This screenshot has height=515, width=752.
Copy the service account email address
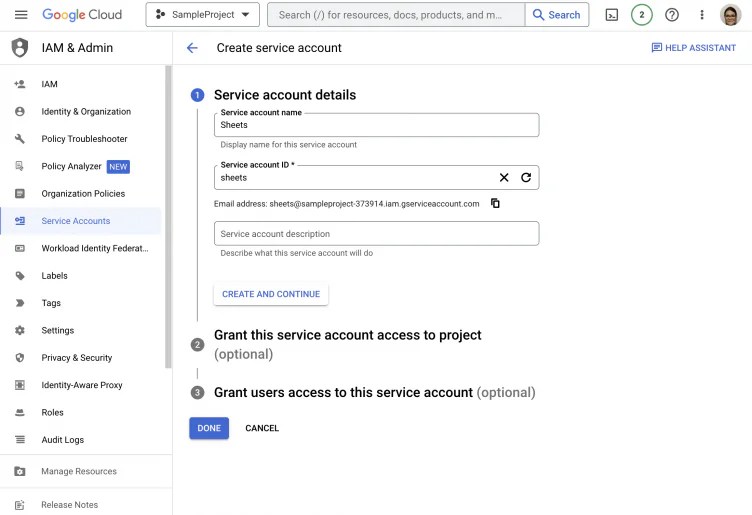pos(495,204)
